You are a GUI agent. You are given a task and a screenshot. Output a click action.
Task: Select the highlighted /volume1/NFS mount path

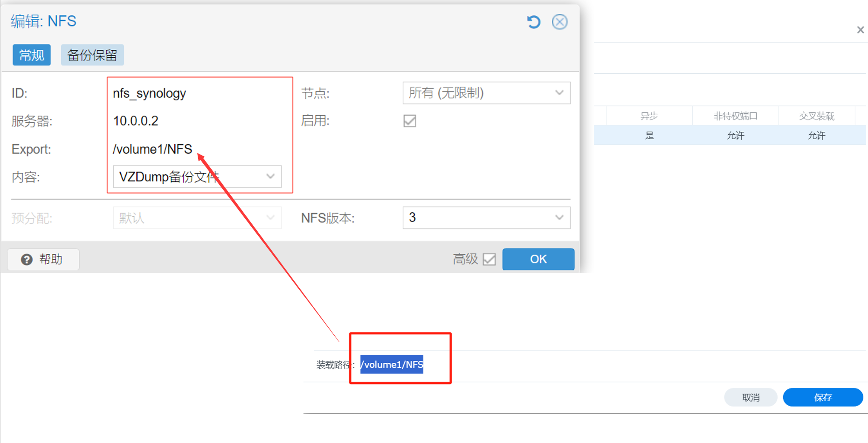tap(392, 364)
